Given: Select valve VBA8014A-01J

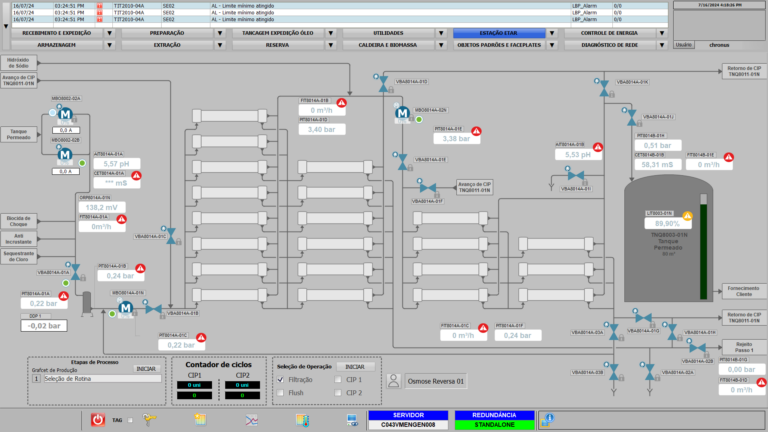Looking at the screenshot, I should [x=632, y=118].
